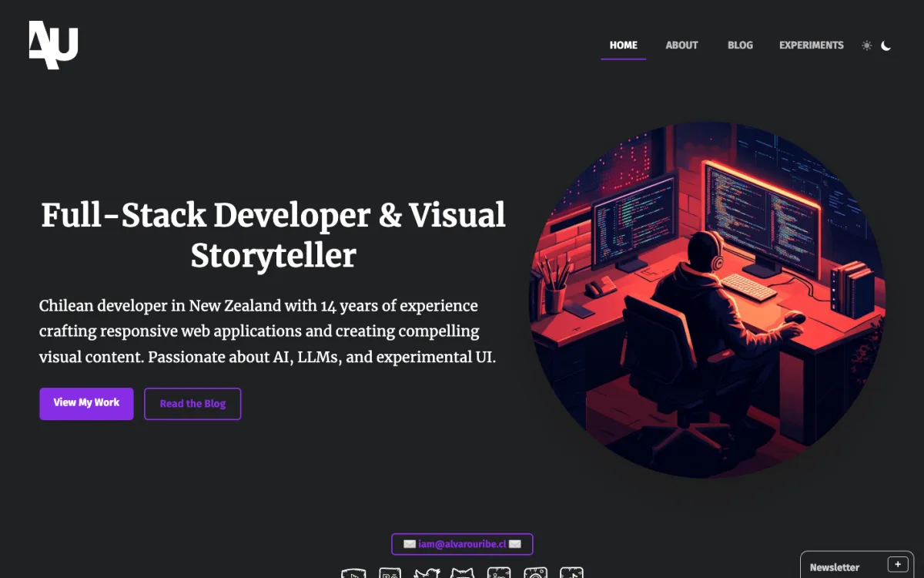
Task: Open the About page
Action: click(x=682, y=45)
